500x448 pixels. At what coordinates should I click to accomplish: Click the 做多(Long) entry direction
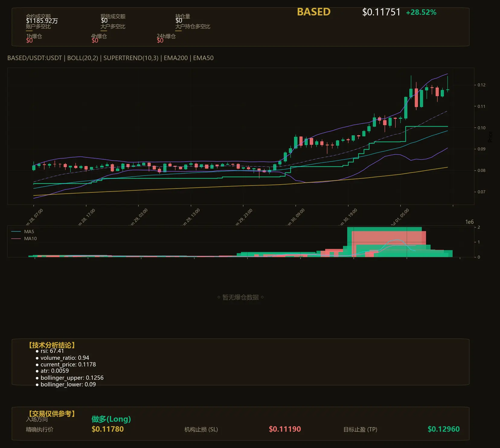[111, 419]
